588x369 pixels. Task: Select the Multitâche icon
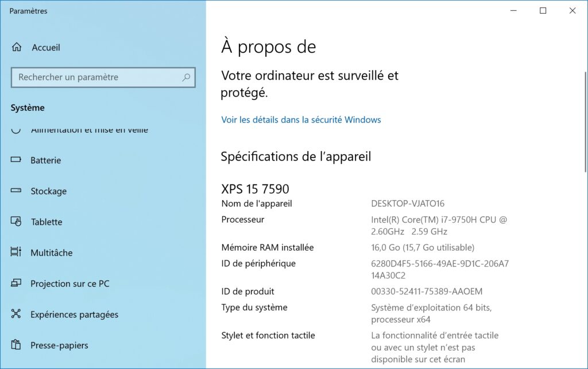pos(16,252)
